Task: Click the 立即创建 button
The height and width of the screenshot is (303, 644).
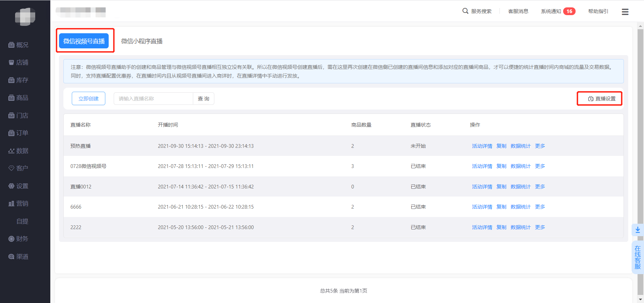Action: tap(89, 98)
